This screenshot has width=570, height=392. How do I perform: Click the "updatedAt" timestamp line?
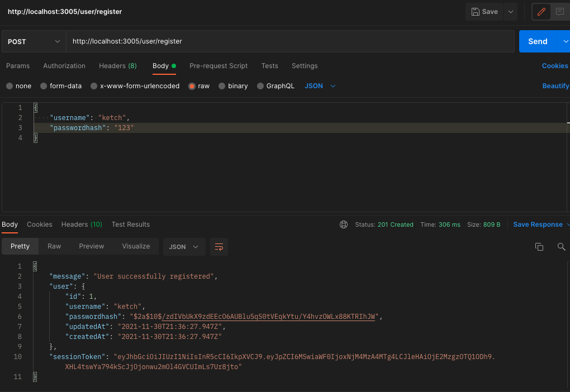pos(145,327)
